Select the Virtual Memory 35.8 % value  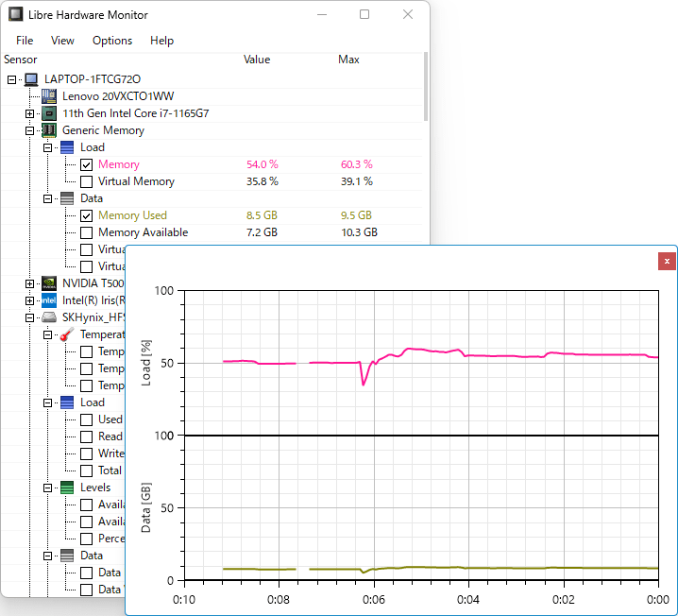tap(263, 181)
